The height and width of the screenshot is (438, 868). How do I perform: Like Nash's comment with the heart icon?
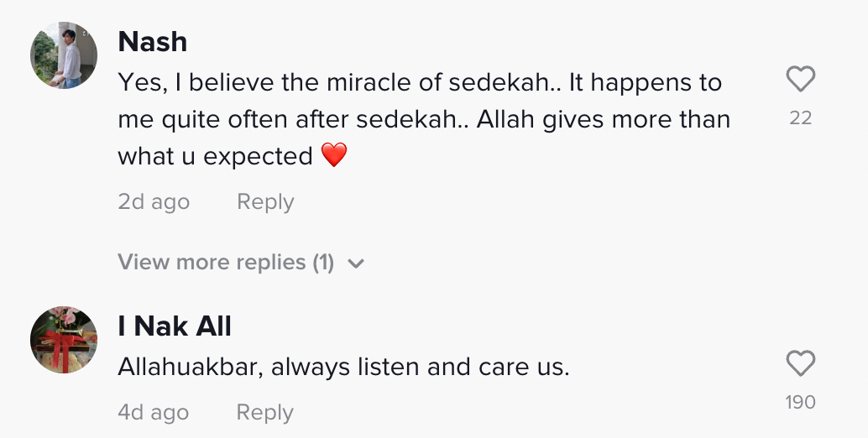[800, 80]
